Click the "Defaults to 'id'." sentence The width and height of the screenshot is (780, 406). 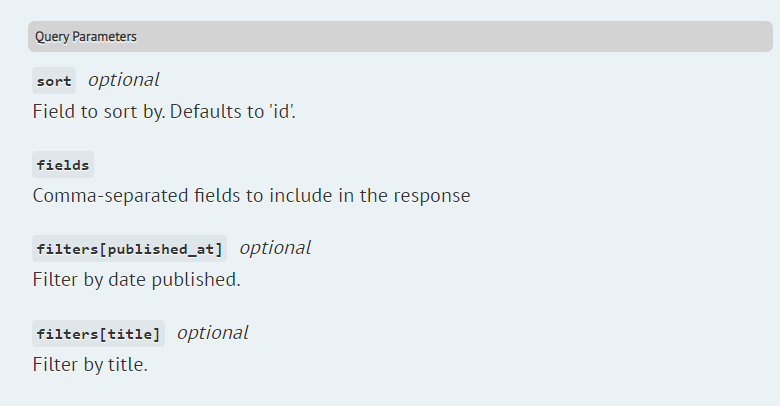[232, 111]
